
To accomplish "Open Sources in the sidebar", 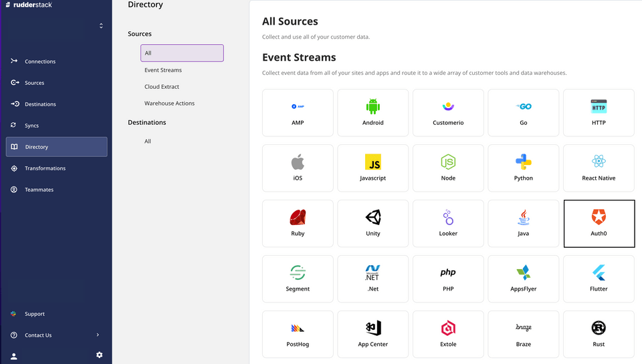I will [56, 83].
